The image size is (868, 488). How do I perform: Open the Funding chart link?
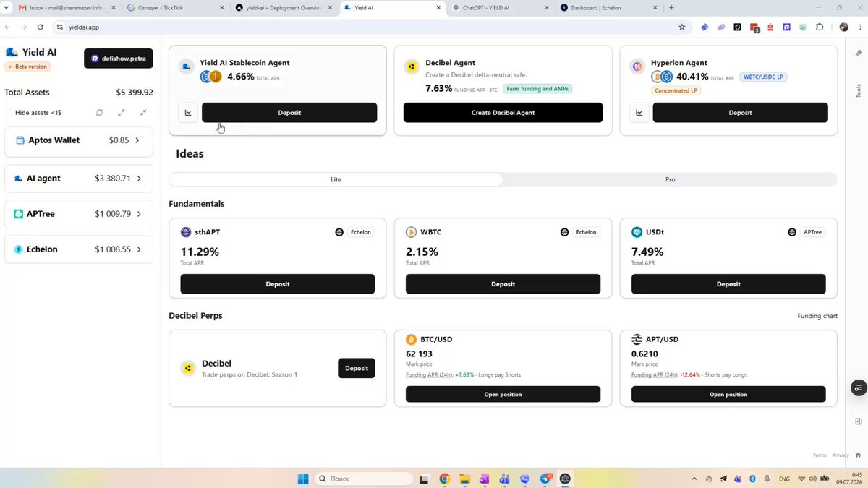pos(817,316)
